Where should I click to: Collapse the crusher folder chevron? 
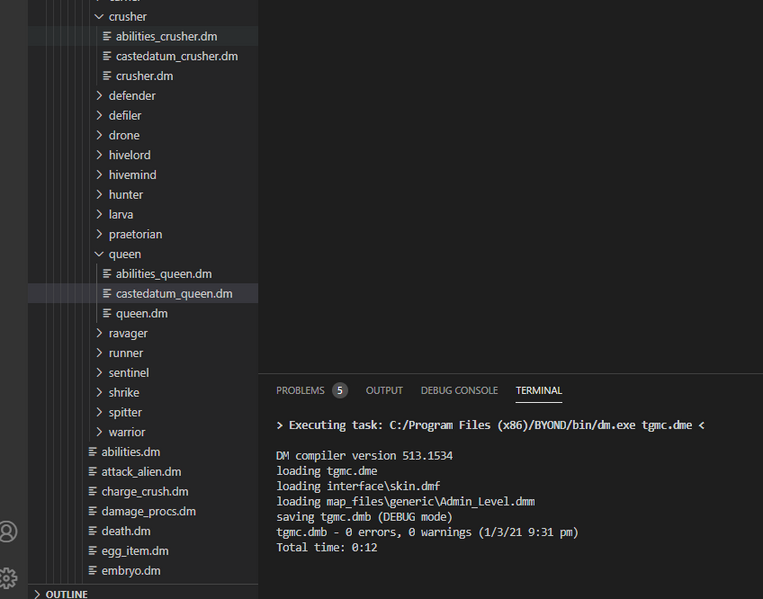coord(99,17)
